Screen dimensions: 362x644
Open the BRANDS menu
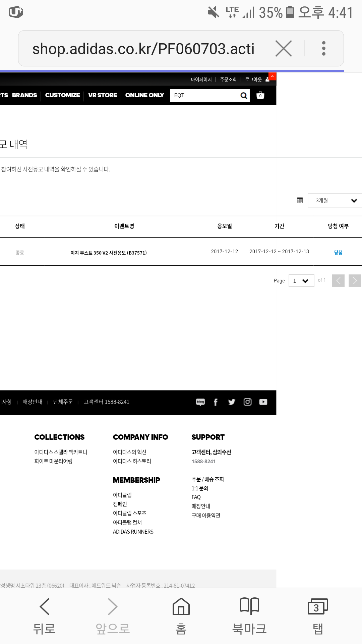pyautogui.click(x=24, y=95)
